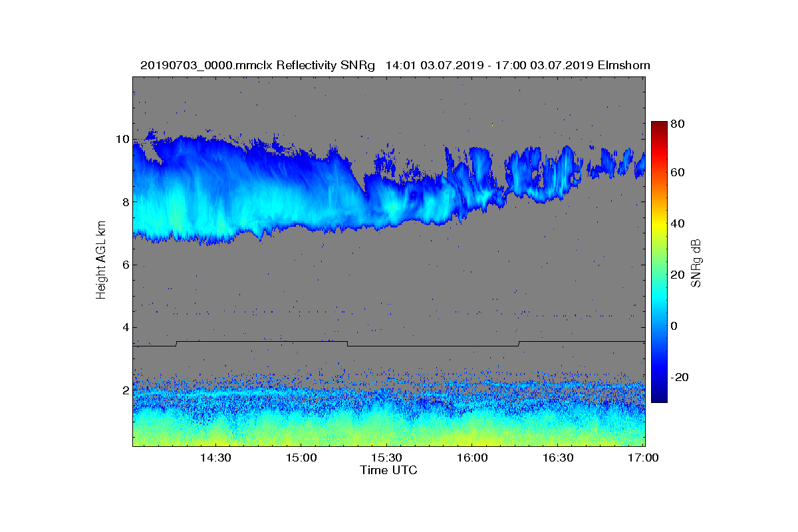Click the dark red top of the colorbar
Image resolution: width=798 pixels, height=532 pixels.
tap(659, 125)
